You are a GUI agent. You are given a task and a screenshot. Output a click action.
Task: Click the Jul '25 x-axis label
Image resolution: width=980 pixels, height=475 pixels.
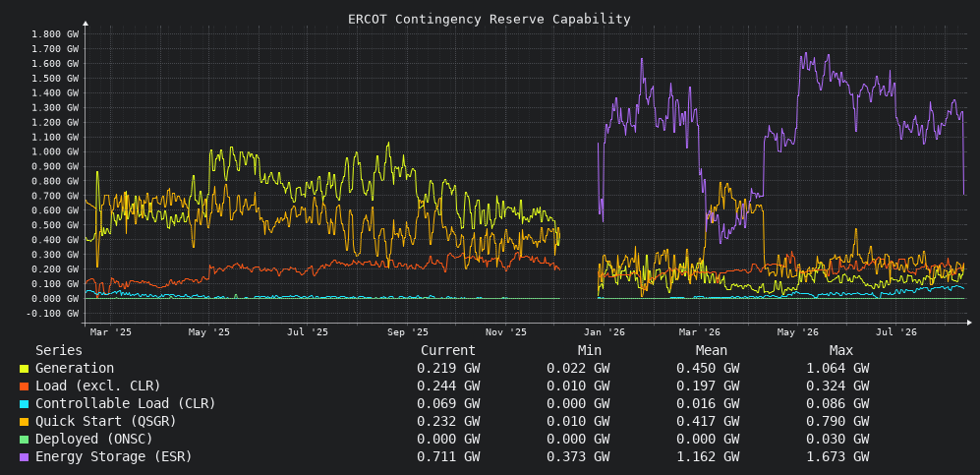click(308, 332)
